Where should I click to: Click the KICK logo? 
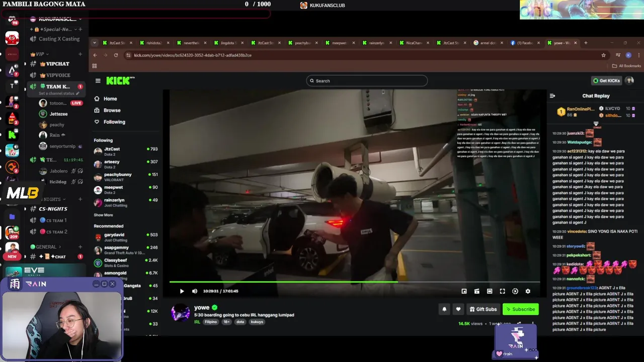(x=120, y=80)
